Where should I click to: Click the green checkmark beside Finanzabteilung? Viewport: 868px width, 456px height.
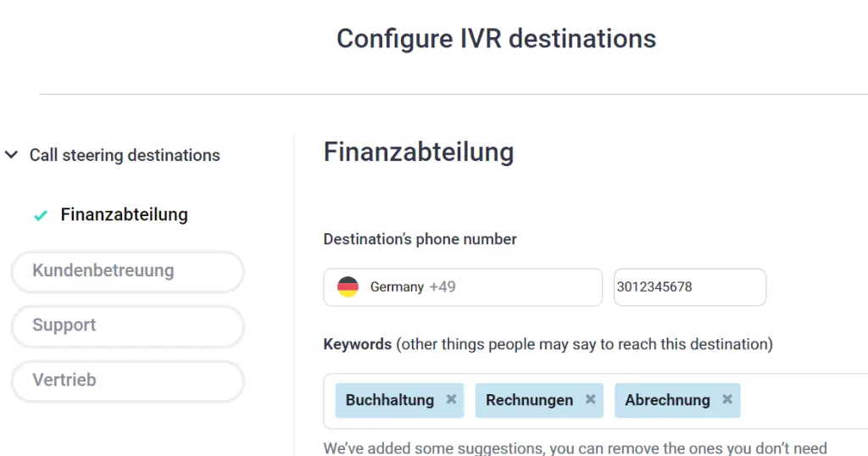(41, 215)
